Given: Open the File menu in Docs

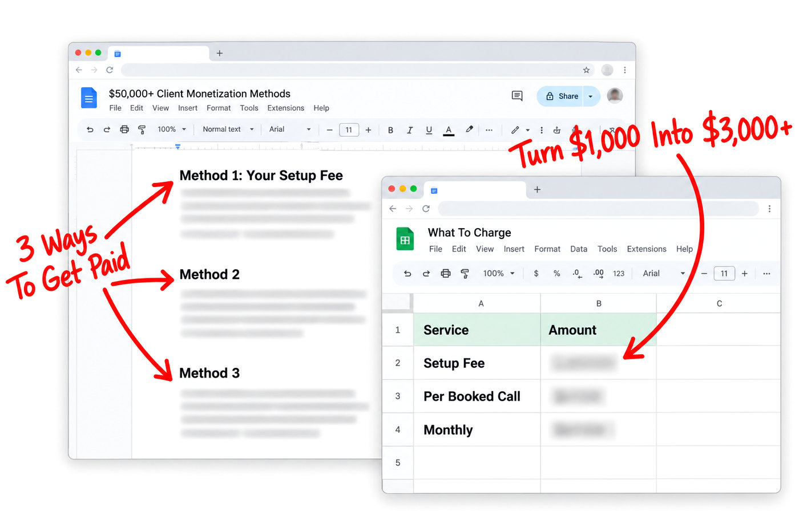Looking at the screenshot, I should pyautogui.click(x=115, y=108).
